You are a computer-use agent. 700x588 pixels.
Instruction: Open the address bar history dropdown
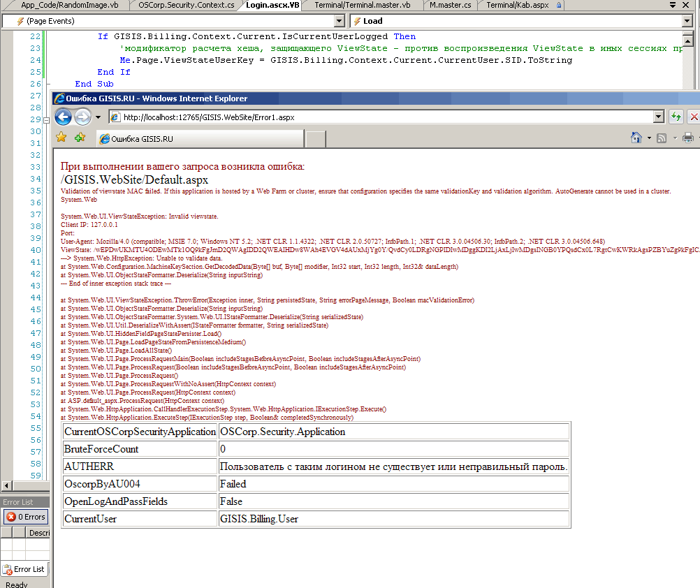click(x=659, y=117)
